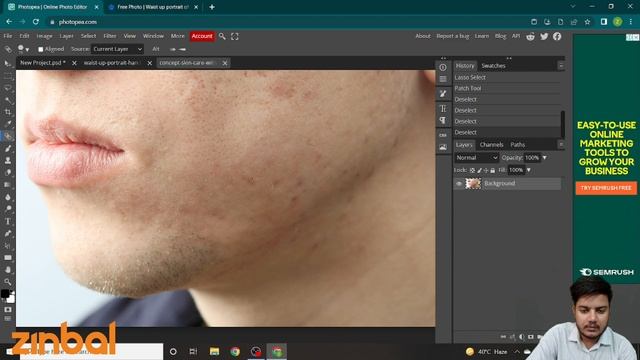Click the red Account button
Image resolution: width=640 pixels, height=360 pixels.
pyautogui.click(x=202, y=36)
